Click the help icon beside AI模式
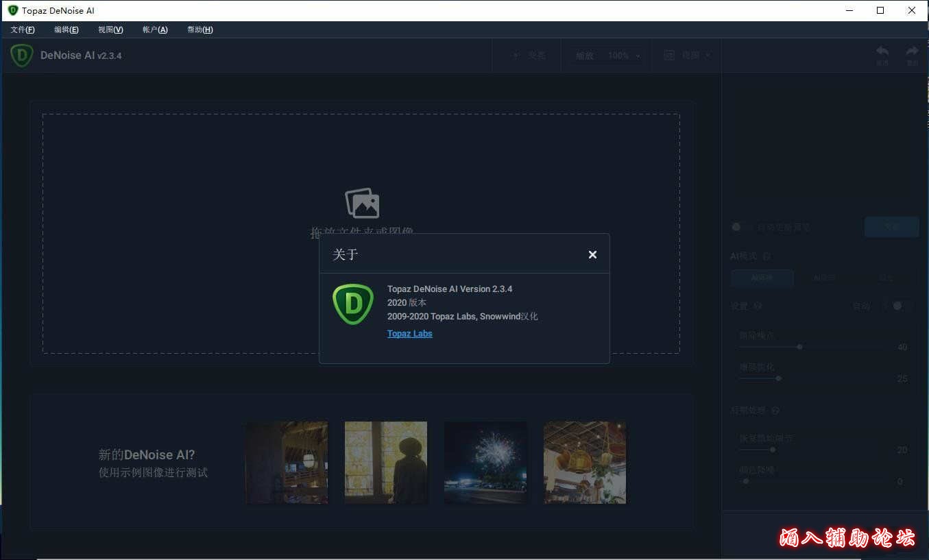The height and width of the screenshot is (560, 929). coord(767,256)
